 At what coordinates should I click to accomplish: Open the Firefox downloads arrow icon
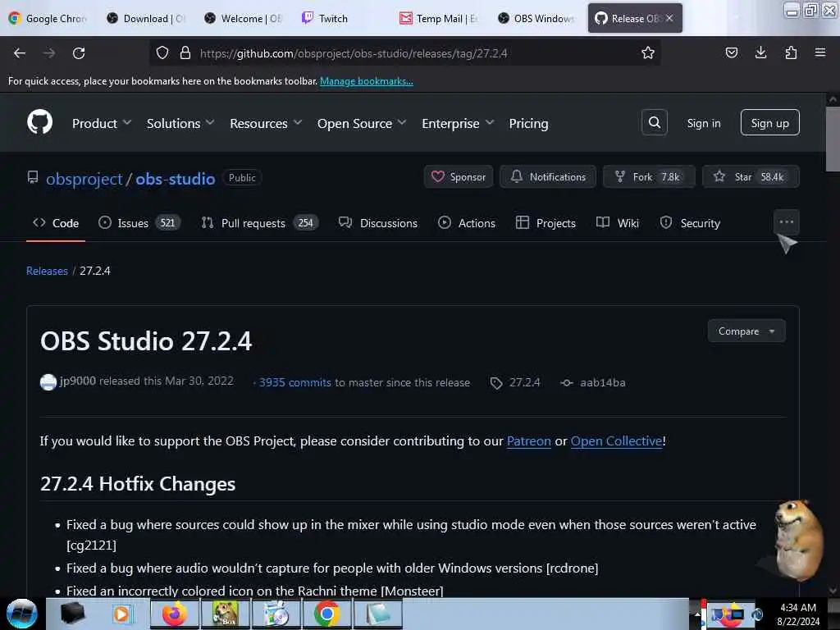point(760,52)
